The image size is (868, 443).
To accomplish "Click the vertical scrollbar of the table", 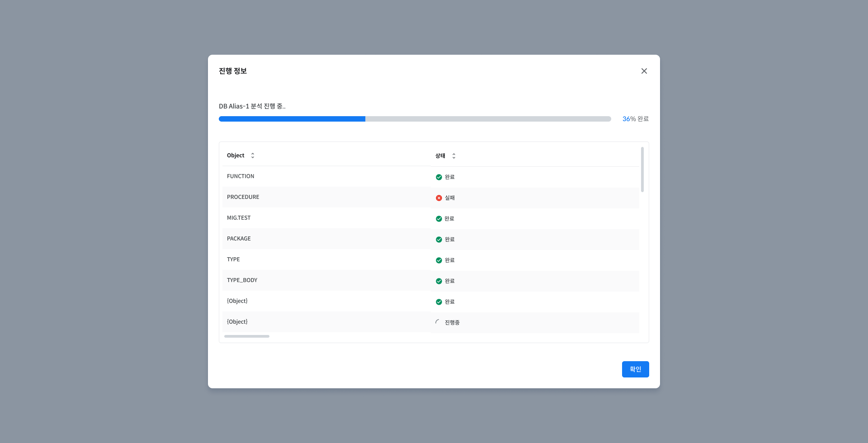I will 642,170.
